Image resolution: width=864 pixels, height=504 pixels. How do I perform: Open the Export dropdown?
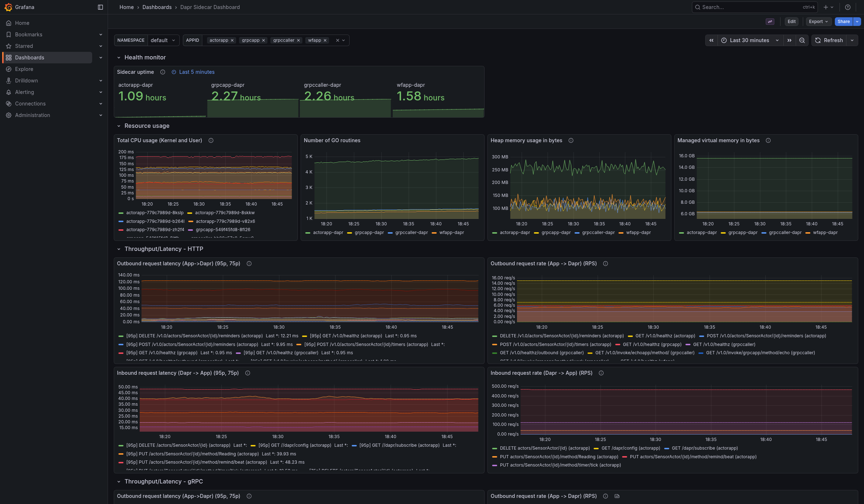point(819,22)
